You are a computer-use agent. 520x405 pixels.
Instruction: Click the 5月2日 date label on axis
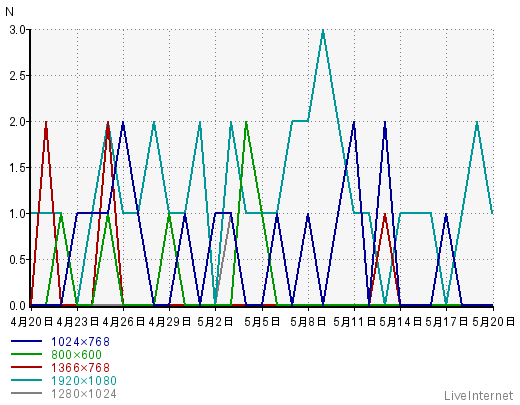215,322
